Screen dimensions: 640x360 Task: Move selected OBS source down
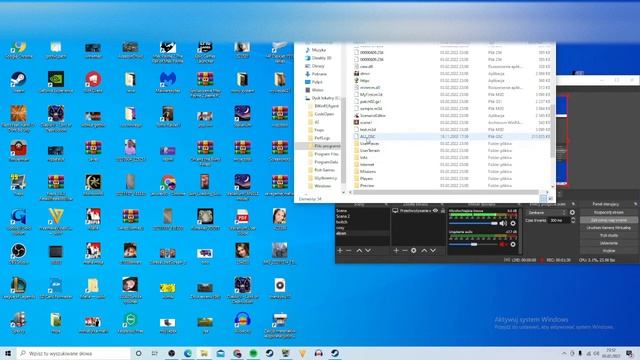click(433, 250)
